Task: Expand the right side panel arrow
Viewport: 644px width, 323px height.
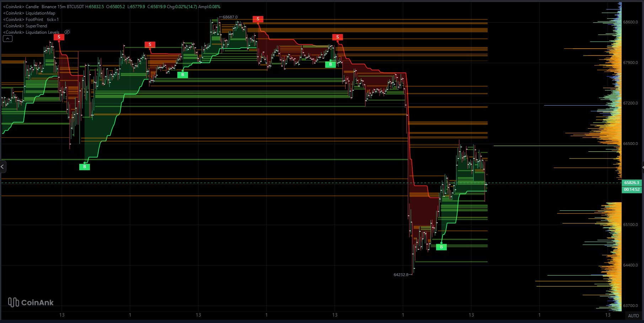Action: 642,167
